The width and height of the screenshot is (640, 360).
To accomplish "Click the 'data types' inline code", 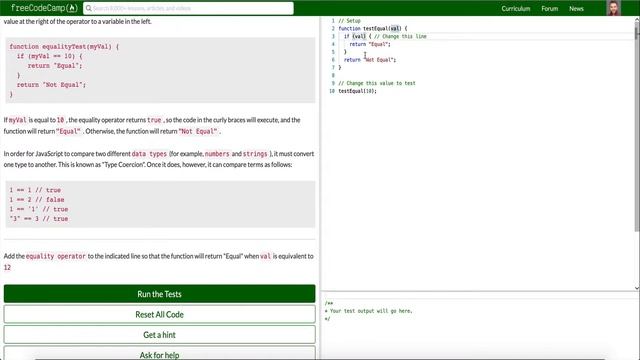I will coord(149,154).
